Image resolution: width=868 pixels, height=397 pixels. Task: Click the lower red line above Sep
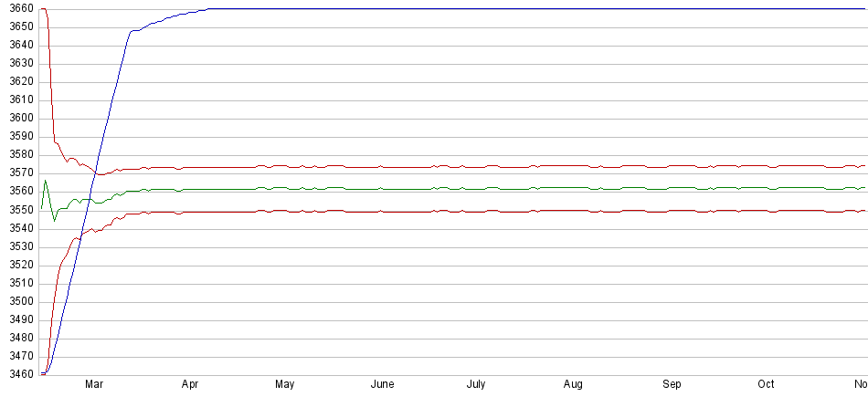(x=672, y=210)
